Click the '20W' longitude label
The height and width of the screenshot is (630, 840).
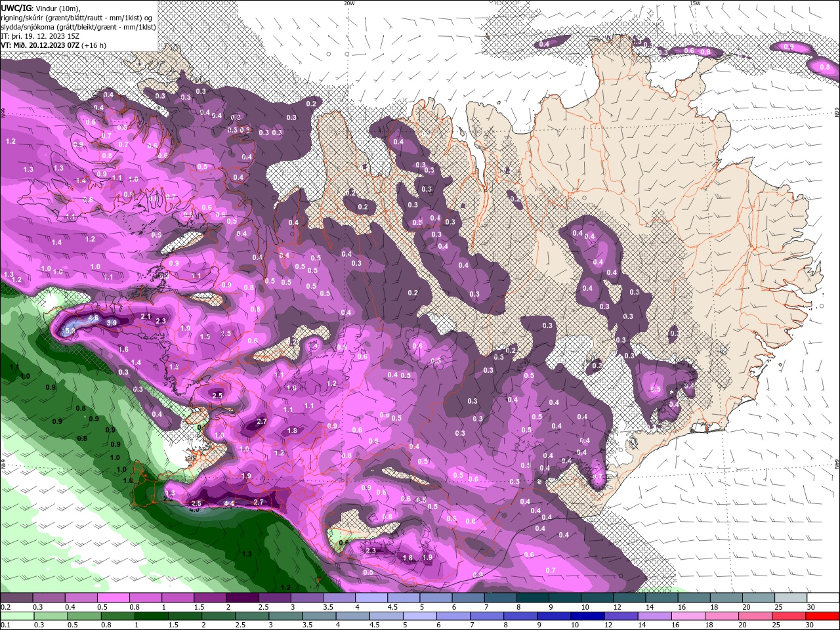349,3
